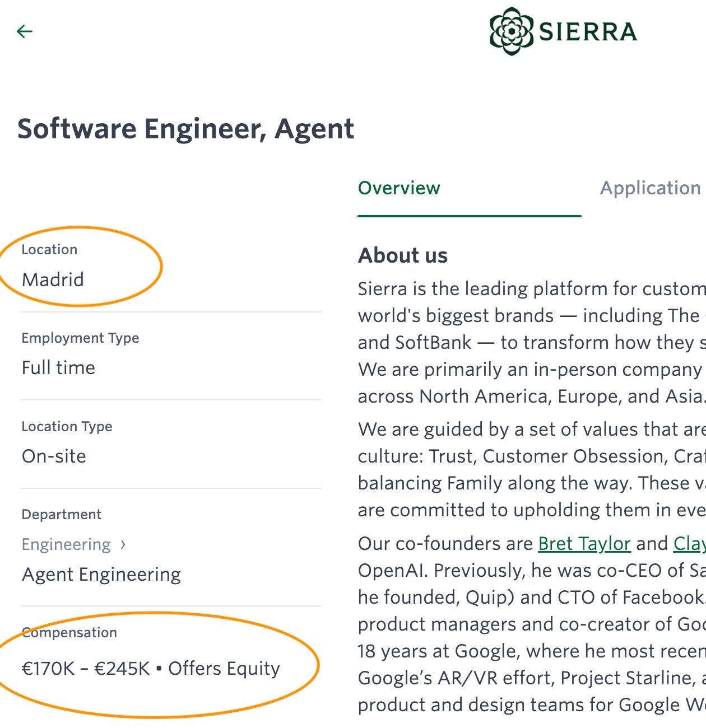This screenshot has height=728, width=706.
Task: Click the 'Location Type' label
Action: (x=67, y=427)
